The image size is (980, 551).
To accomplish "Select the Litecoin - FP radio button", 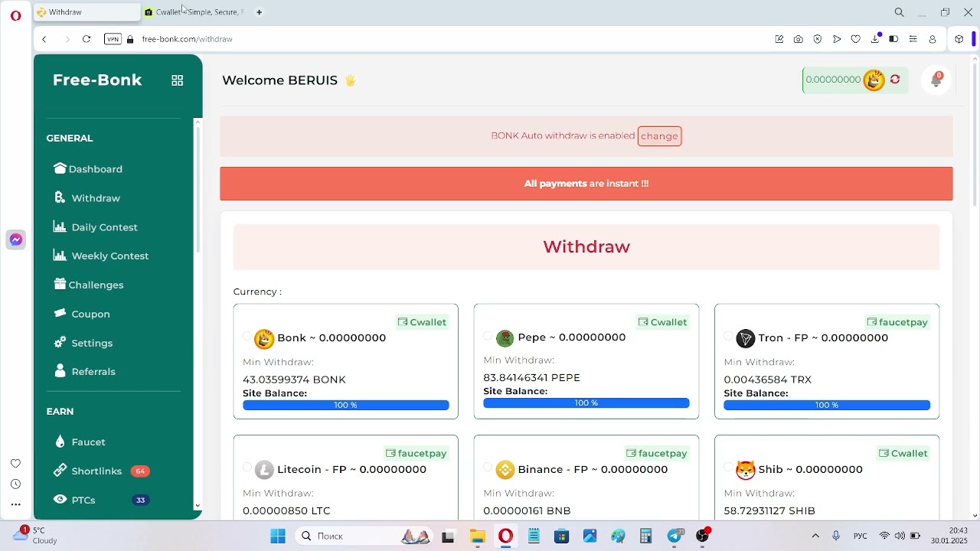I will click(247, 467).
